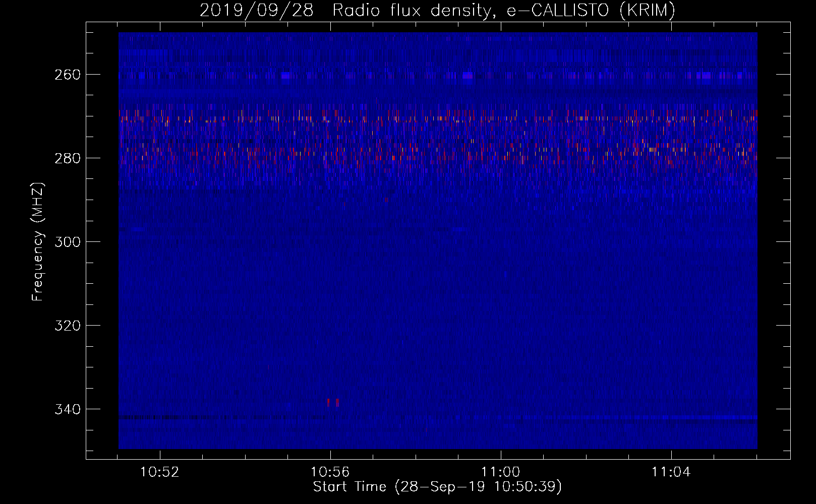Click time tick label '11:04'
Image resolution: width=816 pixels, height=504 pixels.
click(671, 472)
